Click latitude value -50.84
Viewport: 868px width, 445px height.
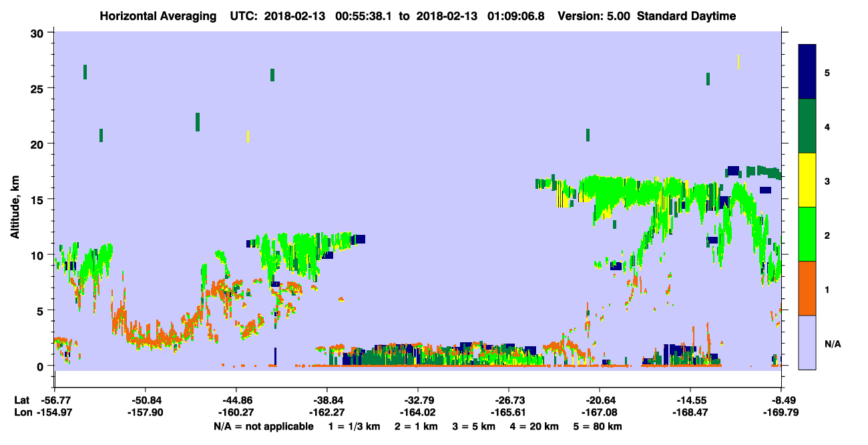(146, 400)
